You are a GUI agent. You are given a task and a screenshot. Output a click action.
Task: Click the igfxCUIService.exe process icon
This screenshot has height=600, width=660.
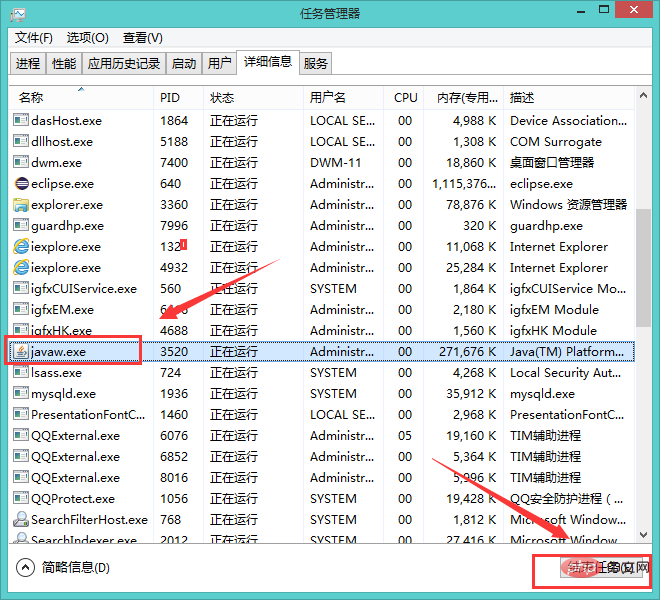[21, 288]
